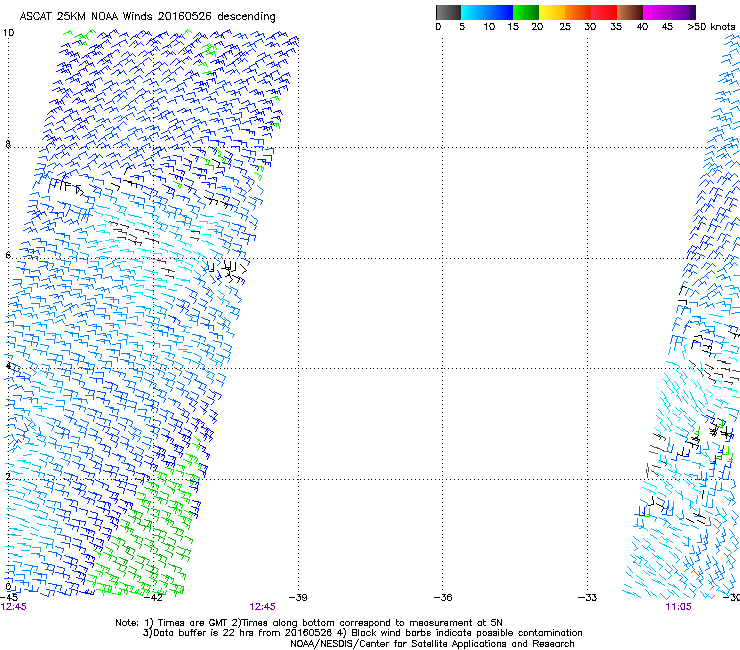Image resolution: width=740 pixels, height=650 pixels.
Task: Select the '15' label under the color bar
Action: click(x=513, y=27)
